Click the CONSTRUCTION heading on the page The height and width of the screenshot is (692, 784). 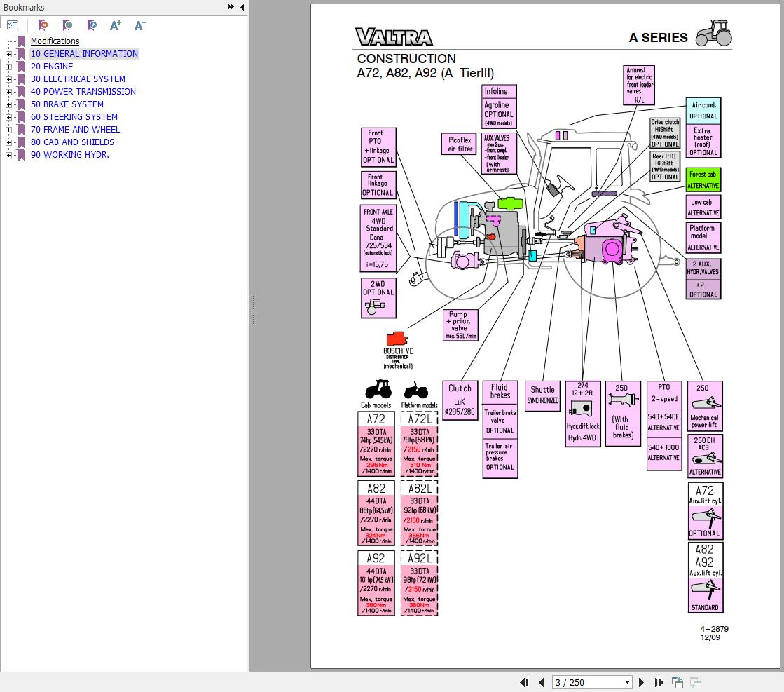[406, 58]
